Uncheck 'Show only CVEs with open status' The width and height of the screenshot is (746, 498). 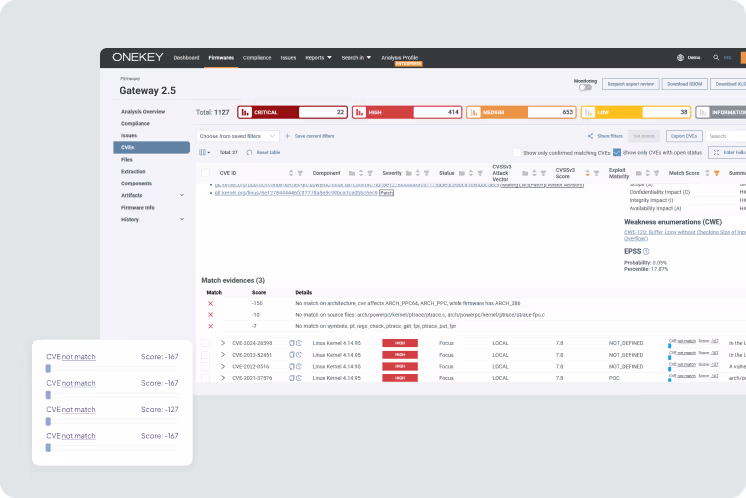[x=617, y=152]
